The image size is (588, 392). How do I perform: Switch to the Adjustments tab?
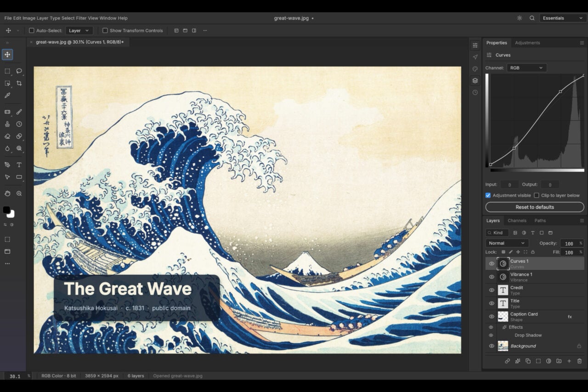pos(527,43)
